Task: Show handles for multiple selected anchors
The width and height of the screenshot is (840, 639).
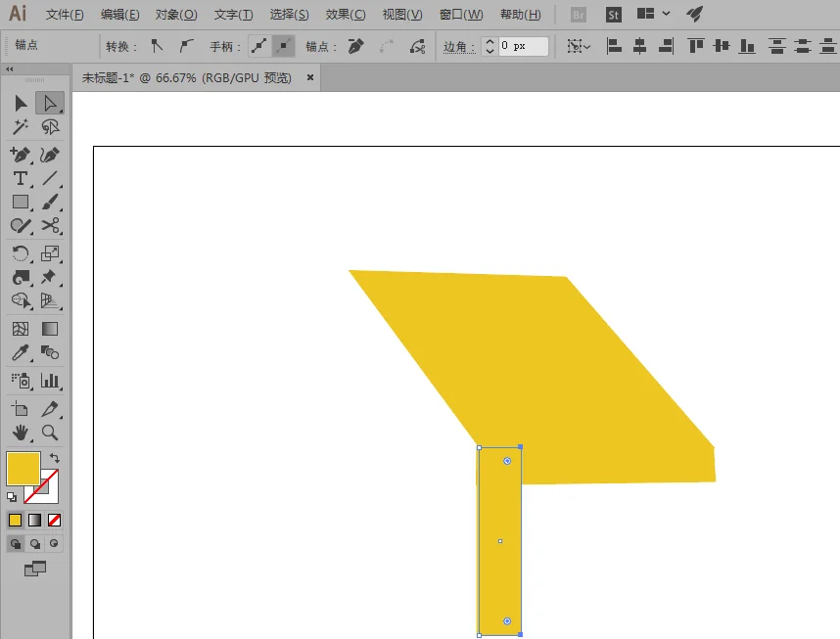Action: (x=259, y=47)
